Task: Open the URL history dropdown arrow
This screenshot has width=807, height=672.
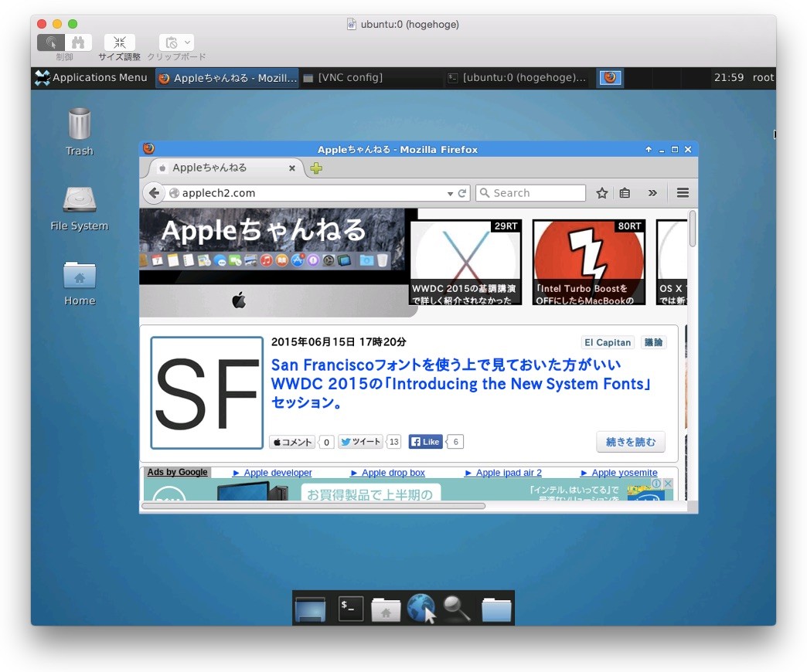Action: (x=450, y=194)
